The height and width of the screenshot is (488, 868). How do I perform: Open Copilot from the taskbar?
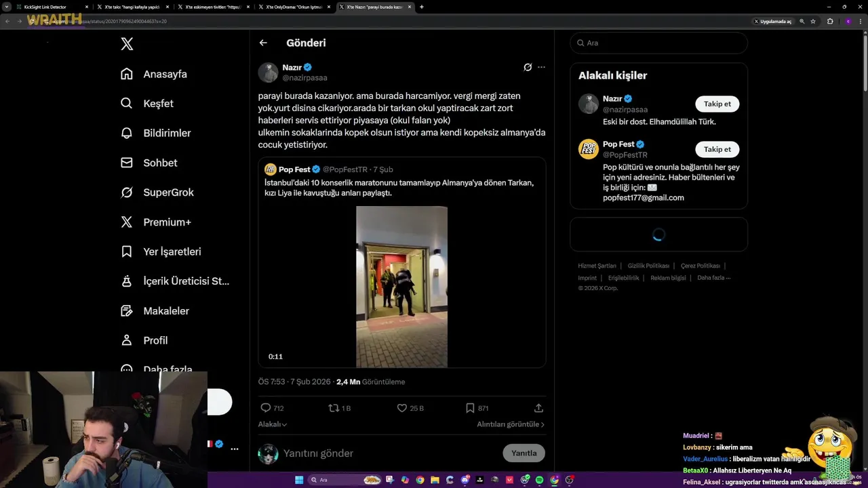(405, 480)
